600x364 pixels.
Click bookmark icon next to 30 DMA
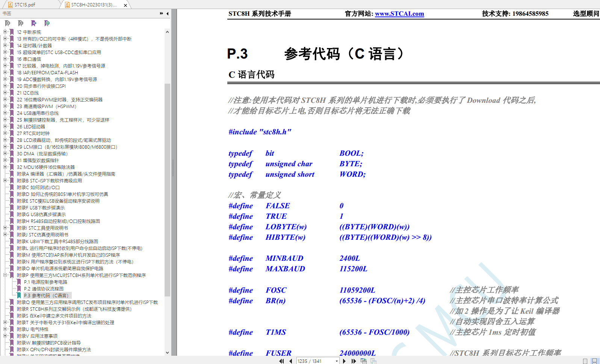click(x=12, y=153)
